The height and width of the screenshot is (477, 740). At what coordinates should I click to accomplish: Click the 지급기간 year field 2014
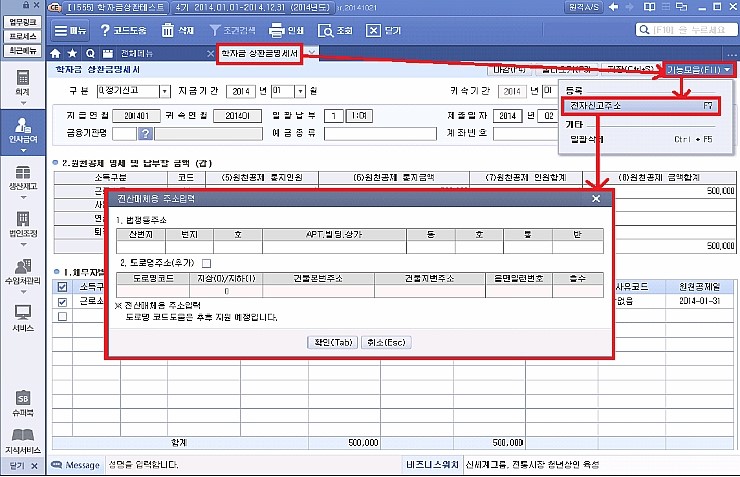pyautogui.click(x=241, y=91)
